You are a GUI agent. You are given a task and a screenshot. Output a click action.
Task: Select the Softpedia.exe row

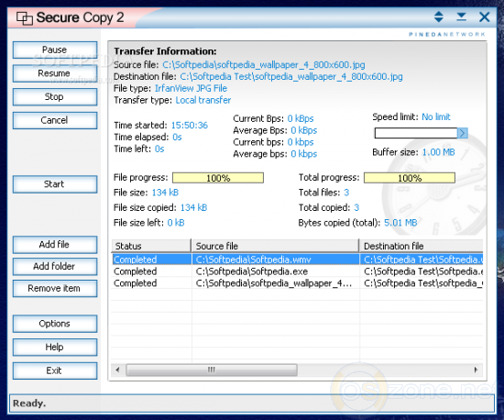click(297, 271)
